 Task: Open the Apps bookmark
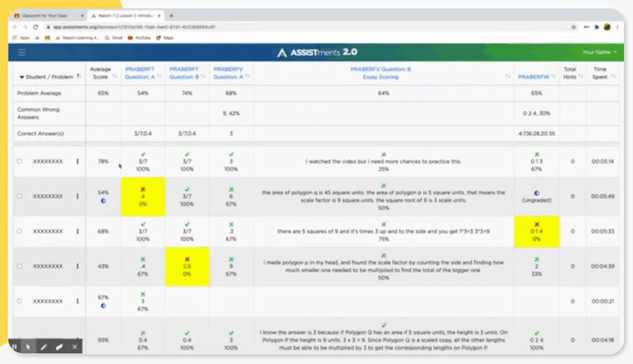[x=22, y=38]
